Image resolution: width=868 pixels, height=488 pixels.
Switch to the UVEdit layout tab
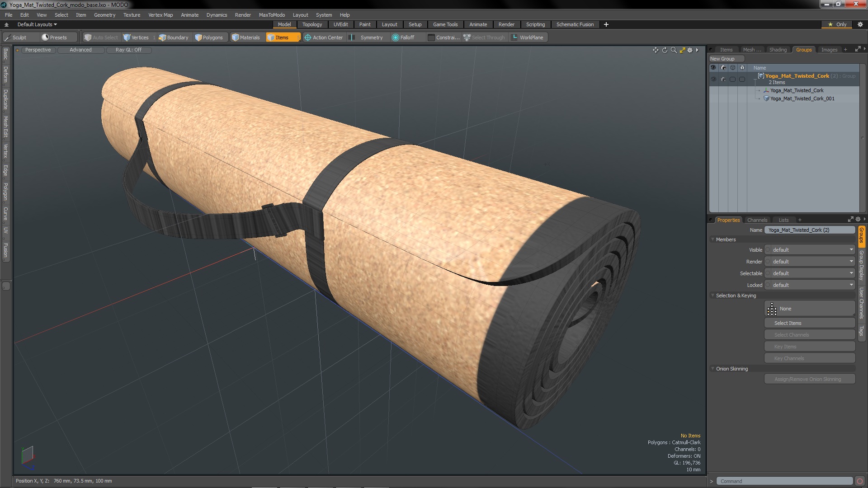click(x=340, y=24)
